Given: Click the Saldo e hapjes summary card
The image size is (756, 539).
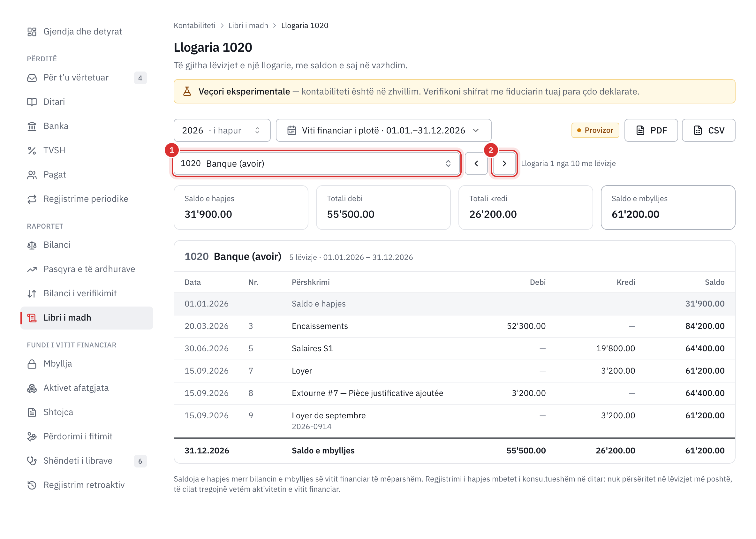Looking at the screenshot, I should 241,208.
